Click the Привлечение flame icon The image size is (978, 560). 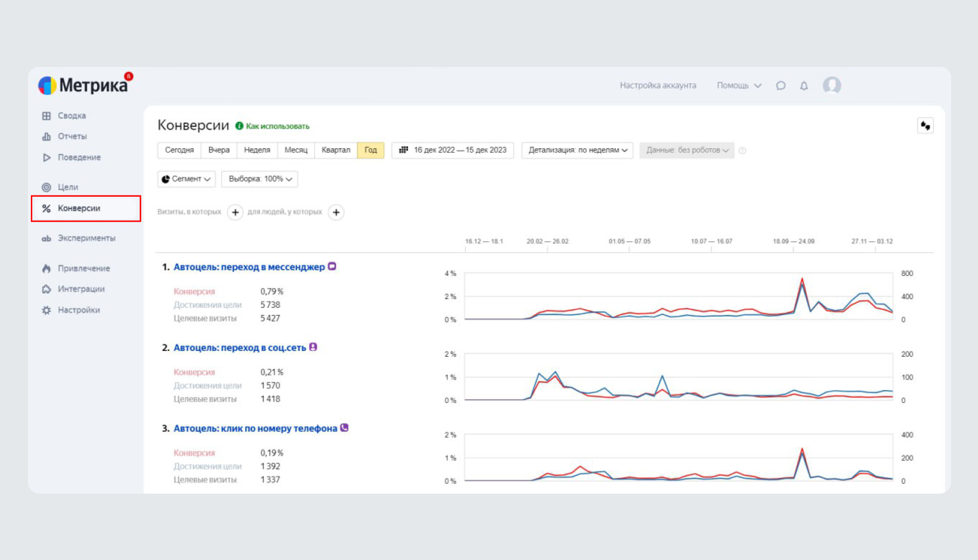[x=47, y=268]
